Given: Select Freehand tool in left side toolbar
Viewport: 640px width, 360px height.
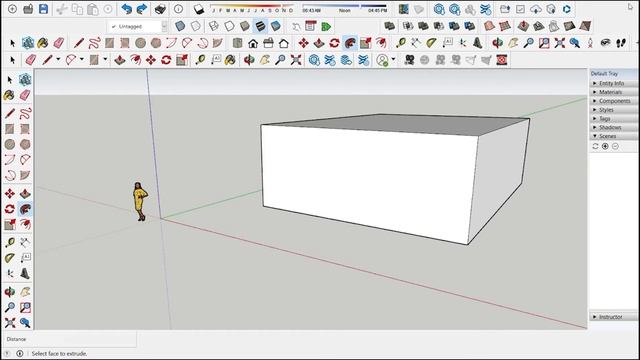Looking at the screenshot, I should pos(25,113).
